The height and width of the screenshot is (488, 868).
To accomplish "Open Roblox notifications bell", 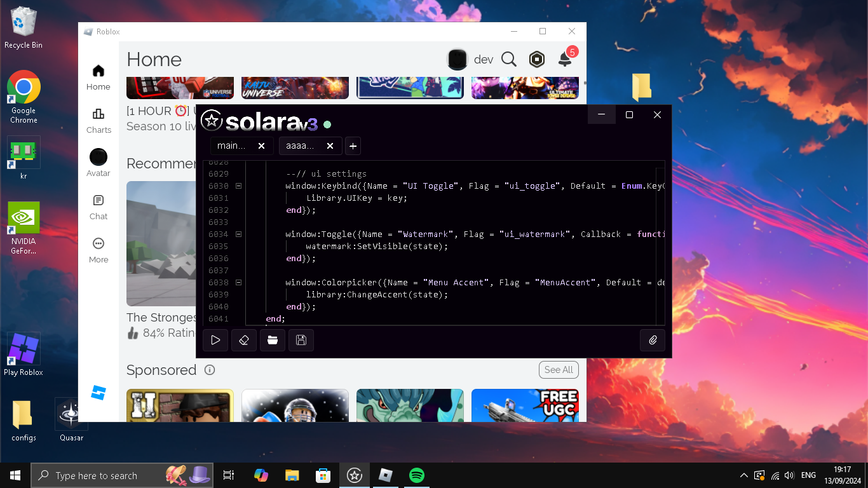I will [565, 58].
